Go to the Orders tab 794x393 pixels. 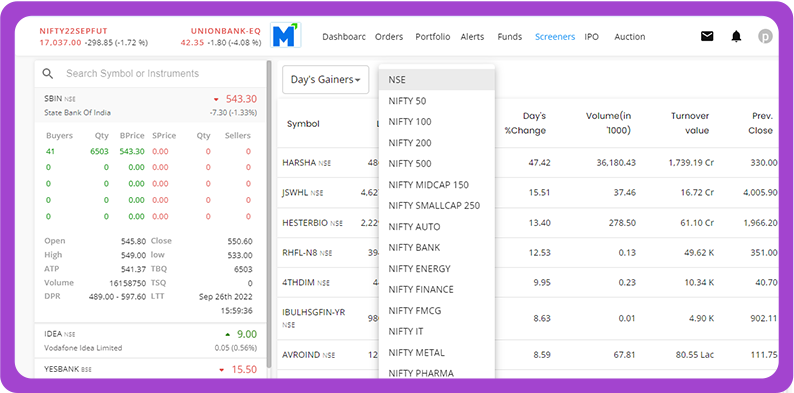[x=389, y=36]
